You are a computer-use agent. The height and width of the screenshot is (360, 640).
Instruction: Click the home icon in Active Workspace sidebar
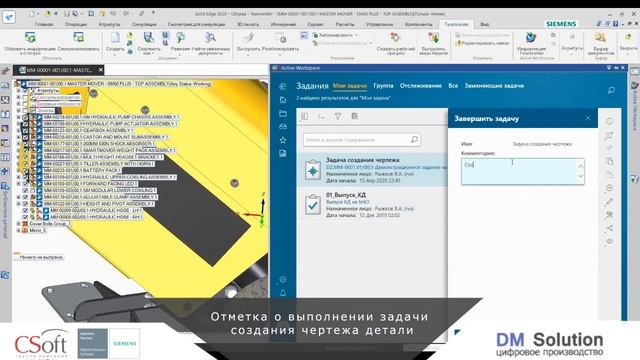[x=282, y=100]
